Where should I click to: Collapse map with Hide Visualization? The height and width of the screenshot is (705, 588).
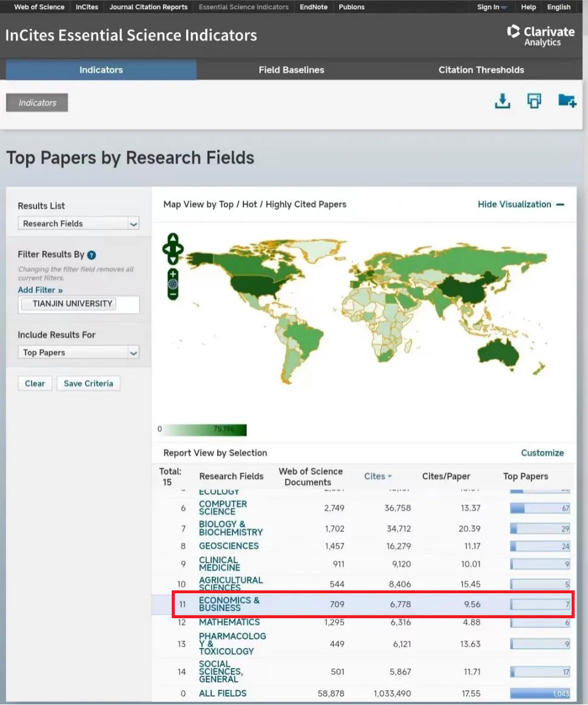(x=521, y=204)
